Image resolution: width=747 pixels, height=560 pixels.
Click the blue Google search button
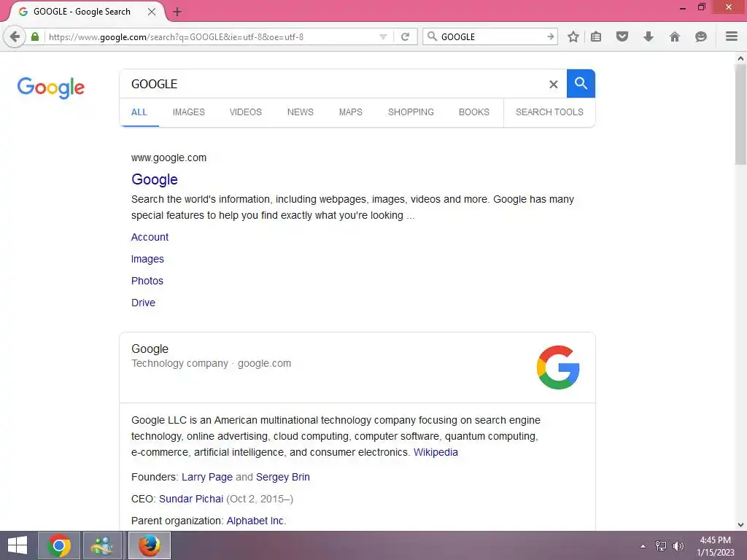tap(581, 83)
